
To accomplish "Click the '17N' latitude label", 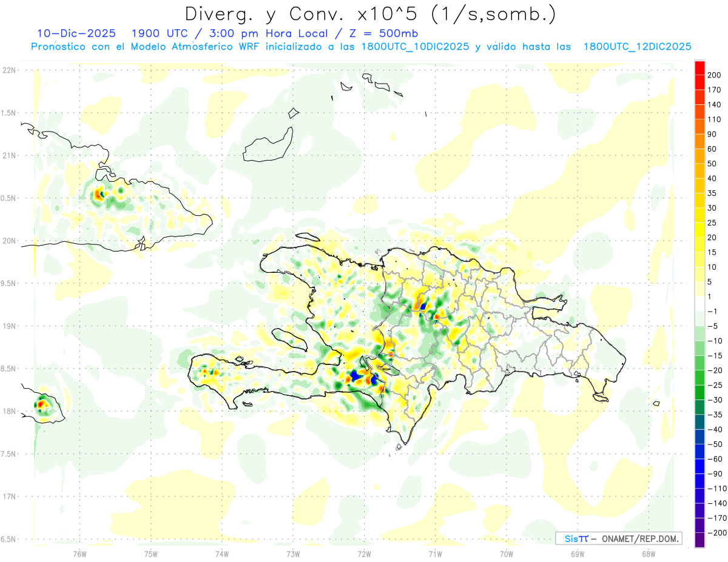I will click(x=8, y=497).
